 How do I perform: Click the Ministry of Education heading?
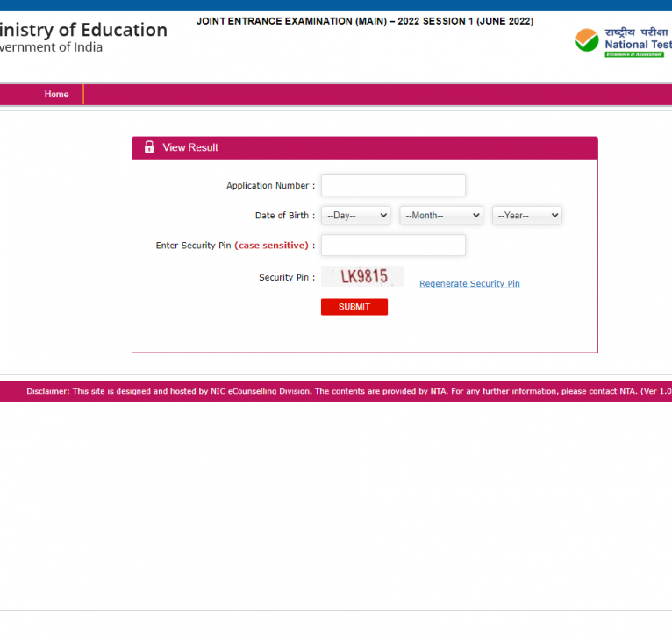(82, 30)
